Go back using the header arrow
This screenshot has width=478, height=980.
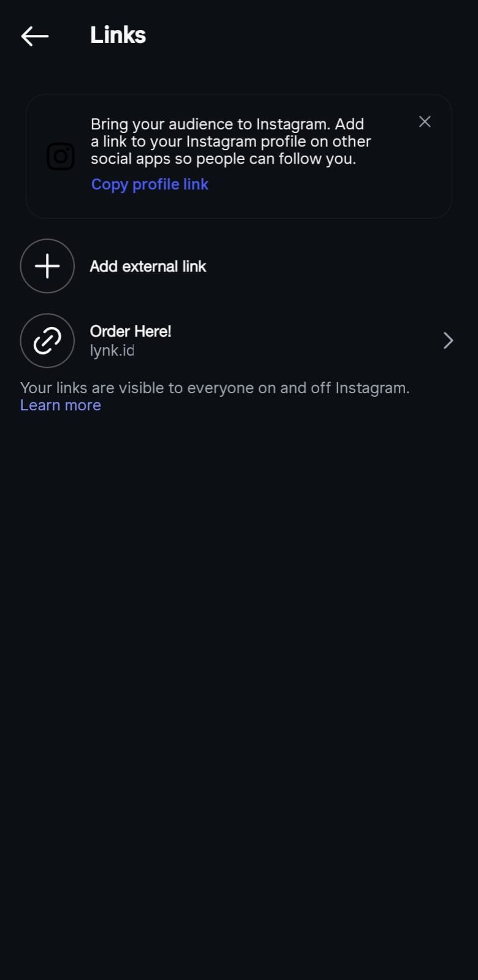pyautogui.click(x=35, y=36)
